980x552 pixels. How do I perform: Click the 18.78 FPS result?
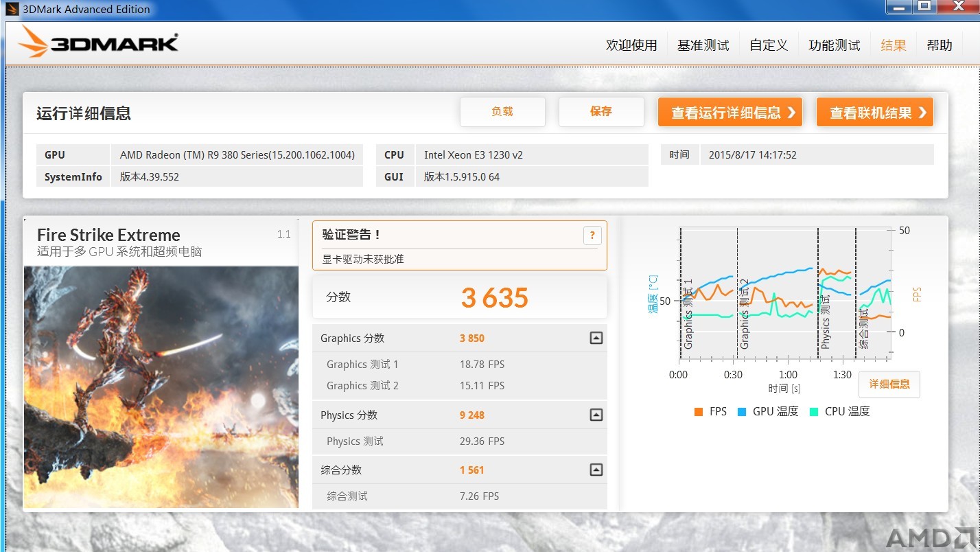click(x=482, y=364)
